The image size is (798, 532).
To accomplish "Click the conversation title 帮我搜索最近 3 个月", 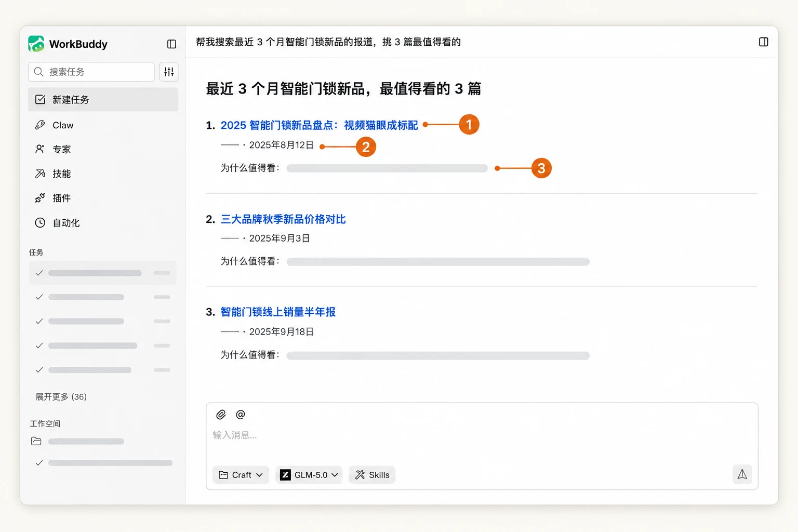I will 328,42.
